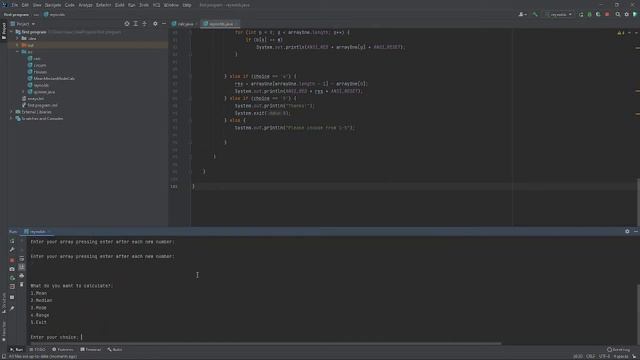Expand the .idea folder

pos(18,38)
